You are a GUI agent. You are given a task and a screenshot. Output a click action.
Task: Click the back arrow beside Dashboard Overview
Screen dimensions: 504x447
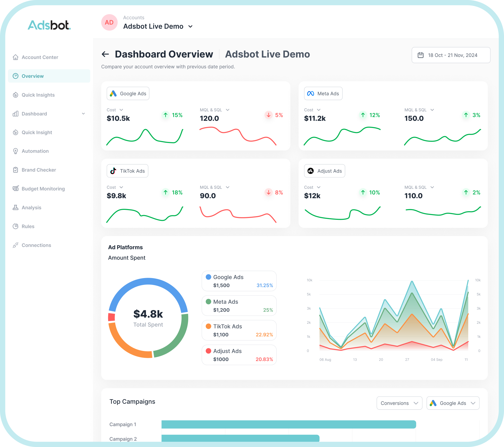click(105, 54)
